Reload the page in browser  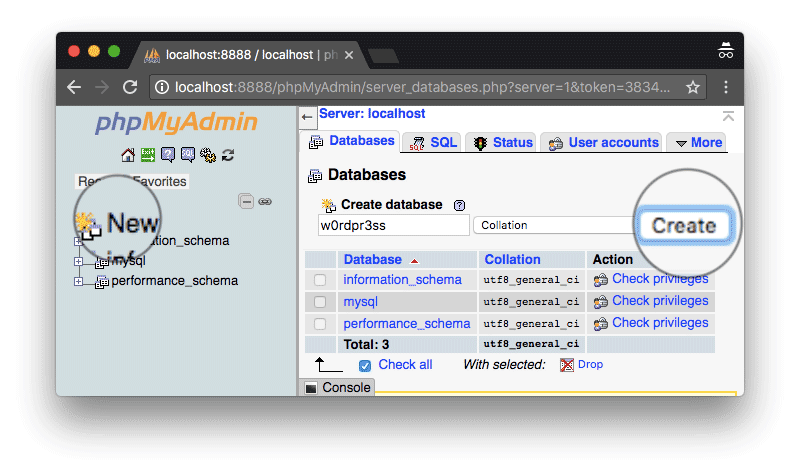pyautogui.click(x=130, y=87)
